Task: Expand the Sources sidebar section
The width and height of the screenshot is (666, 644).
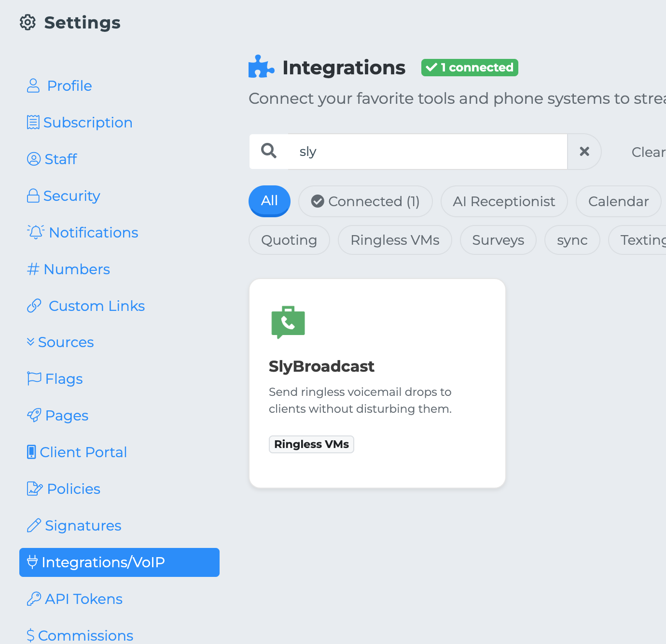Action: click(x=60, y=342)
